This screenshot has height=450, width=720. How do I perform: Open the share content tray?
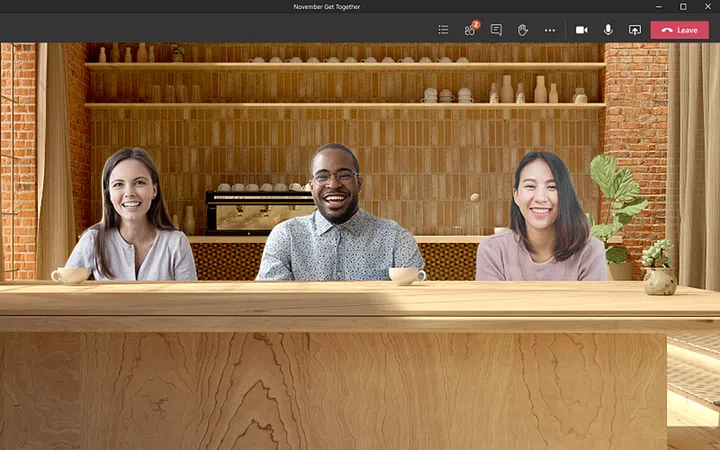634,30
